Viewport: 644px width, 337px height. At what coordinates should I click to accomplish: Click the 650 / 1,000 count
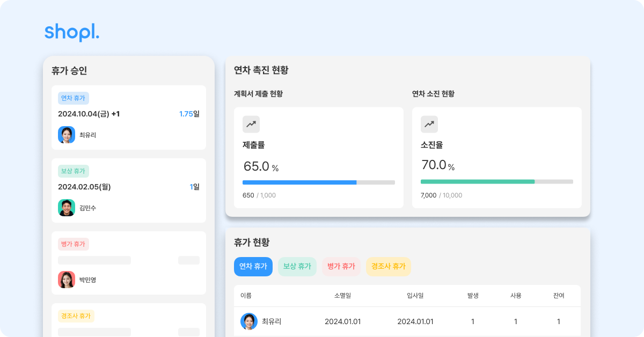pyautogui.click(x=259, y=195)
